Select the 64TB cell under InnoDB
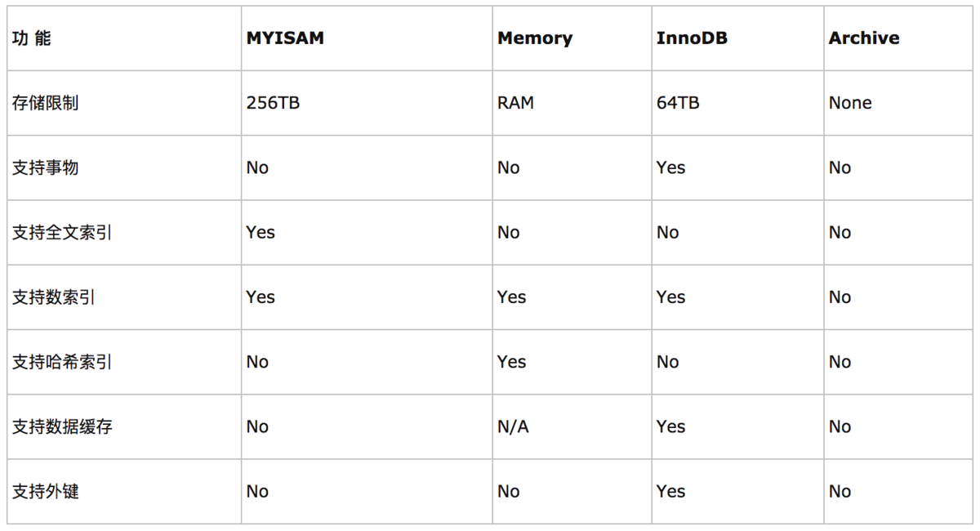This screenshot has height=531, width=980. (677, 103)
